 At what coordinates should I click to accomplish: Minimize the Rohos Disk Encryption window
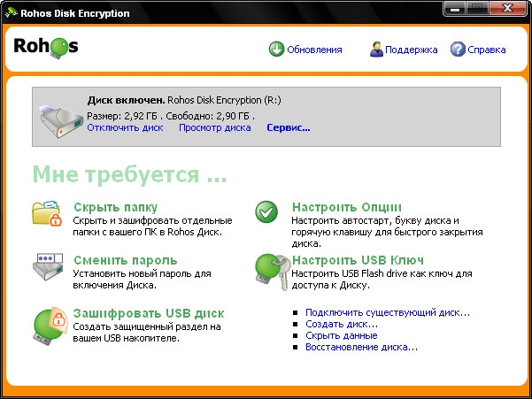point(455,9)
